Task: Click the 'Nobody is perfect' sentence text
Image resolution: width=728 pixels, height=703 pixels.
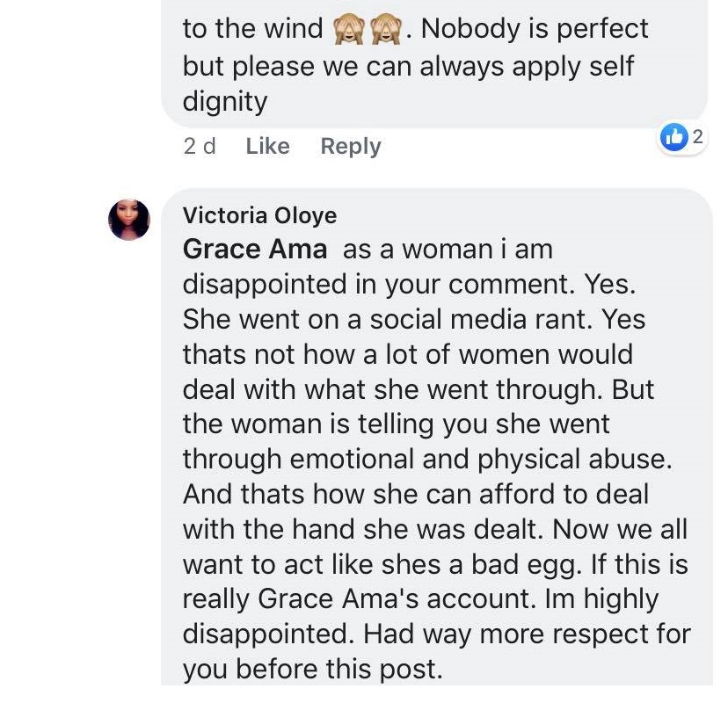Action: pos(535,29)
